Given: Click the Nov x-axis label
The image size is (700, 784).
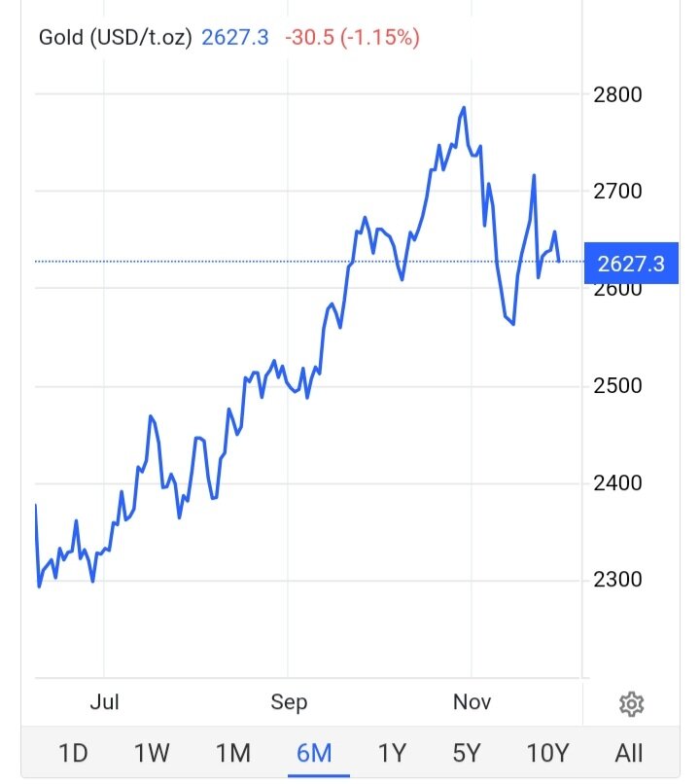Looking at the screenshot, I should [x=472, y=702].
